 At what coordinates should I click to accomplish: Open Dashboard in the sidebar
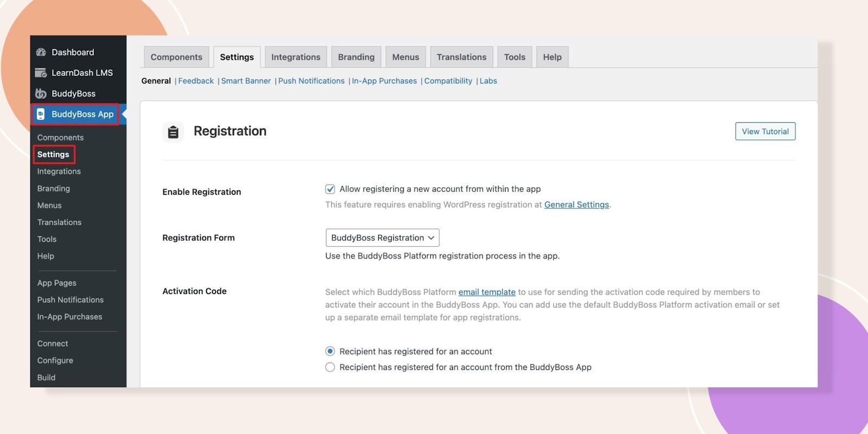[x=73, y=52]
